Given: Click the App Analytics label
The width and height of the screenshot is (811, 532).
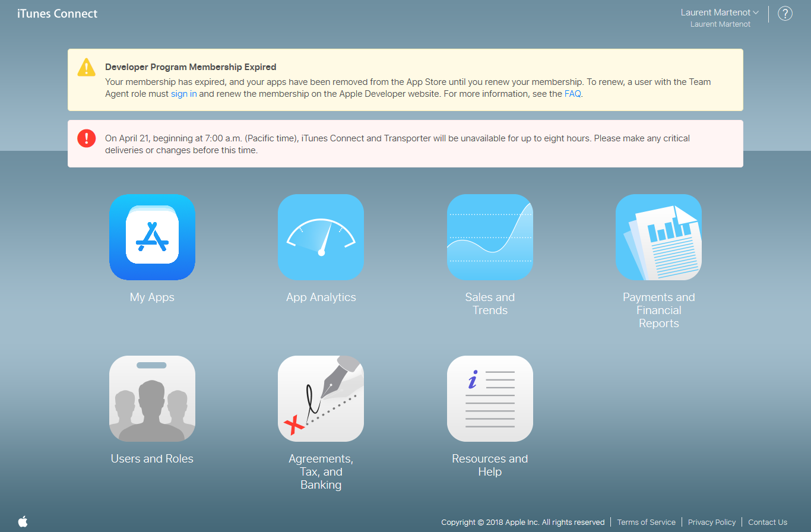Looking at the screenshot, I should click(x=321, y=297).
